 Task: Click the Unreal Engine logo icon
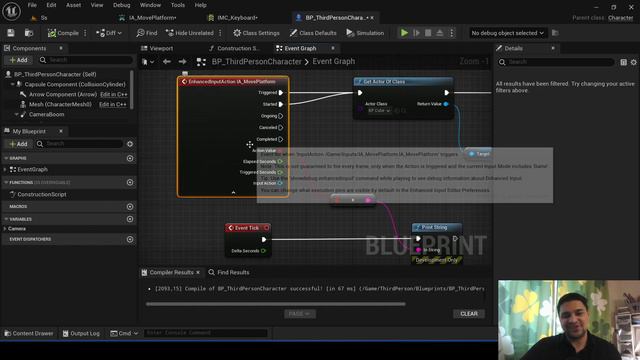[x=11, y=11]
